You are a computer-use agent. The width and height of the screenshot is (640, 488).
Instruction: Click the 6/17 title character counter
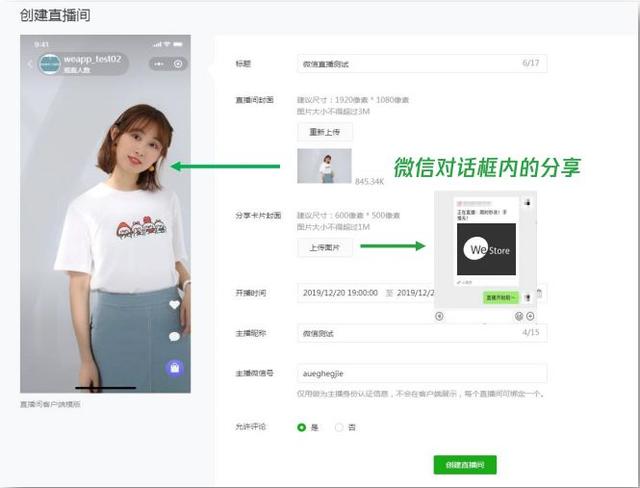point(531,63)
